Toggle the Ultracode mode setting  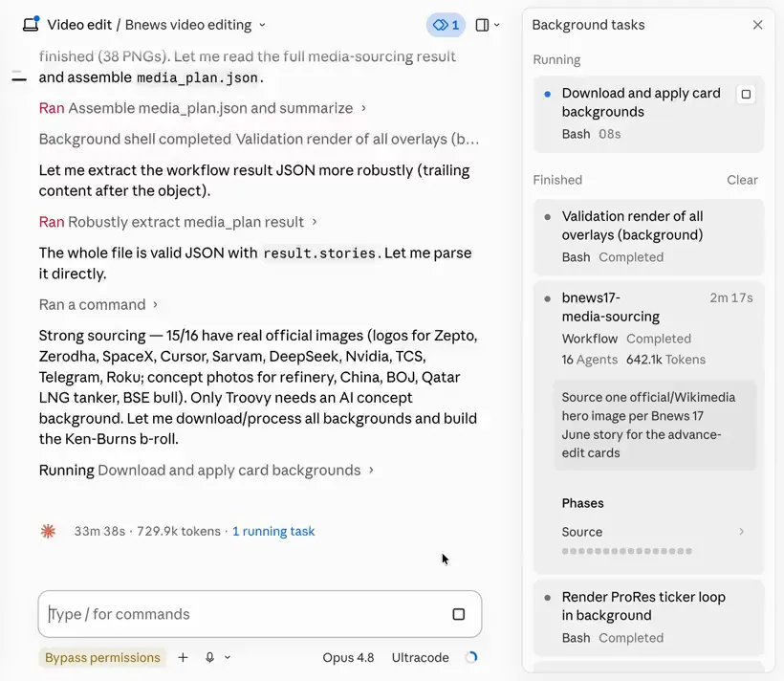coord(420,657)
